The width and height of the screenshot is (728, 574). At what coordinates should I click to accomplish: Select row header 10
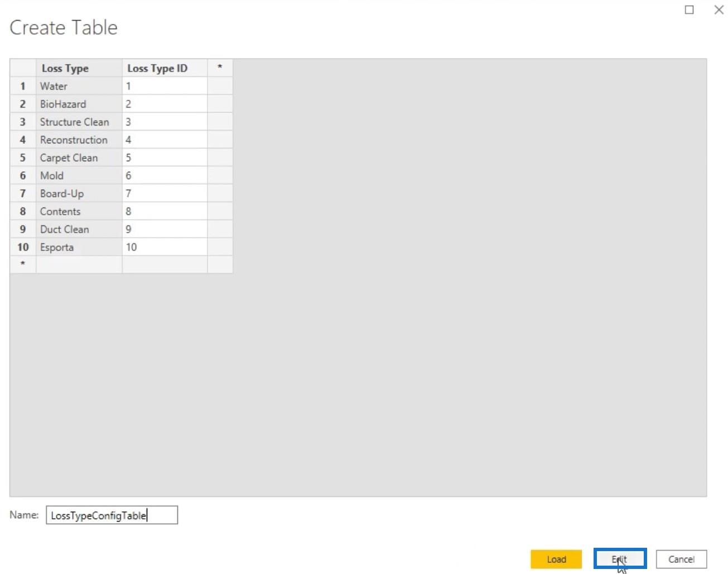[23, 247]
